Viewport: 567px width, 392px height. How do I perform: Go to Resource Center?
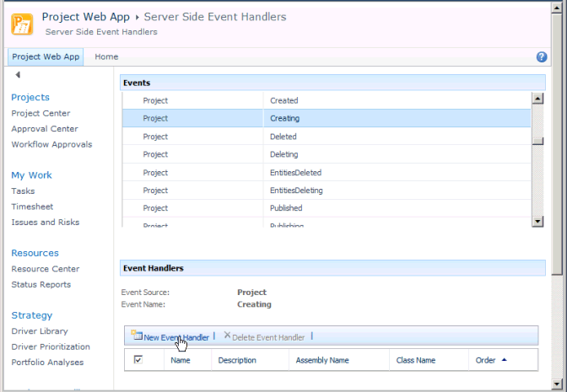[46, 269]
